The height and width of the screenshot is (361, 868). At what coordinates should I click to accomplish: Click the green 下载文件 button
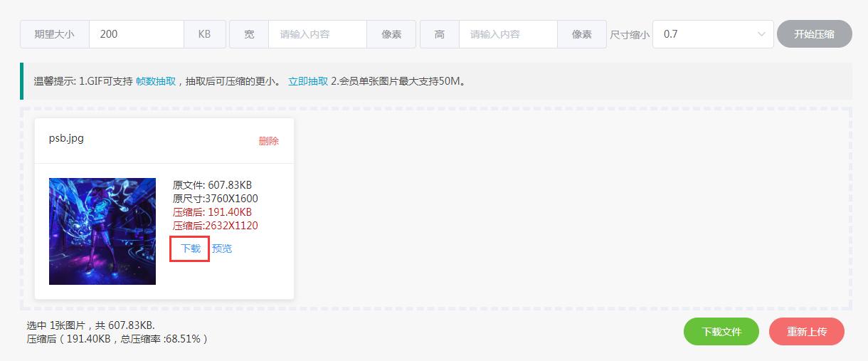pyautogui.click(x=721, y=332)
